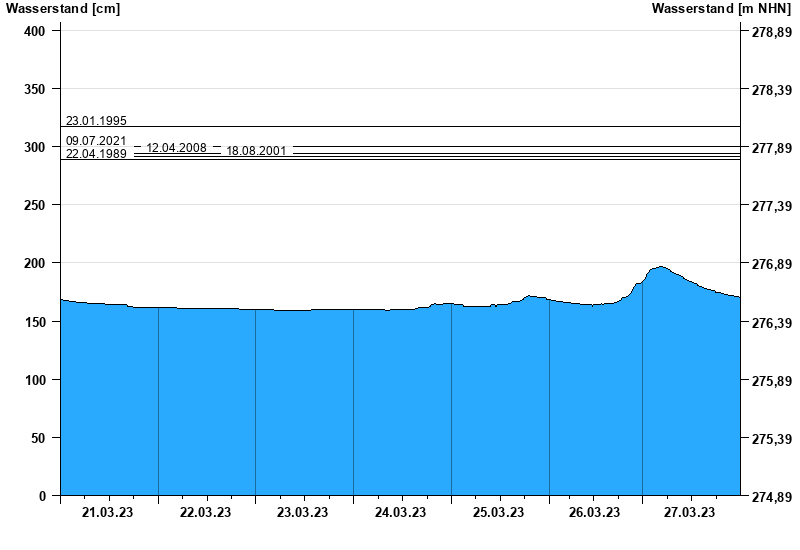Click the Wasserstand [m NHN] axis title
Screen dimensions: 800x550
(x=722, y=9)
